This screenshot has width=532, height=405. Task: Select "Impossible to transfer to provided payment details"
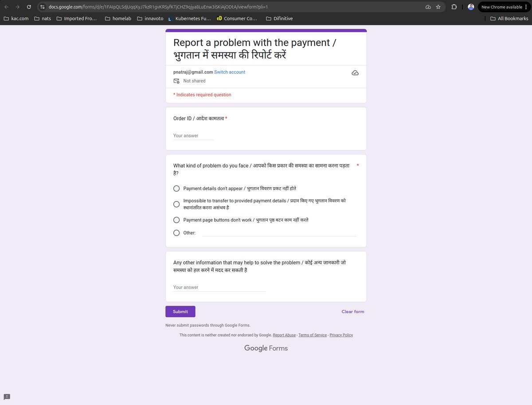pyautogui.click(x=176, y=204)
